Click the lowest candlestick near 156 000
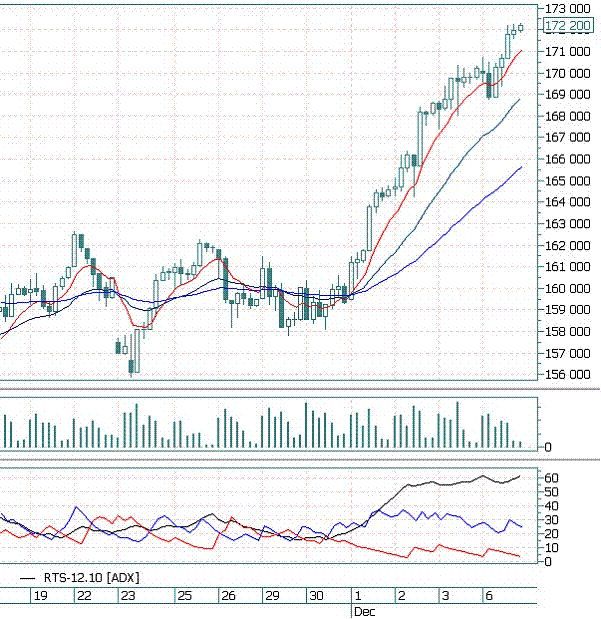The width and height of the screenshot is (601, 619). (131, 366)
